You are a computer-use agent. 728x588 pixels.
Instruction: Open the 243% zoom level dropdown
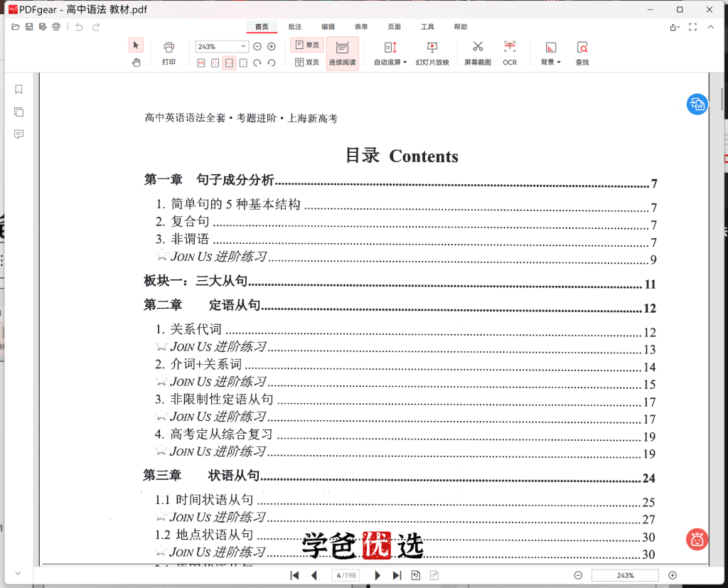pyautogui.click(x=243, y=46)
